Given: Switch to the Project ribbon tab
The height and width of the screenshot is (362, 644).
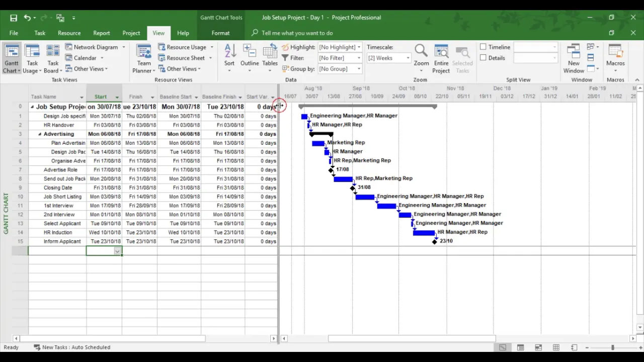Looking at the screenshot, I should click(131, 33).
